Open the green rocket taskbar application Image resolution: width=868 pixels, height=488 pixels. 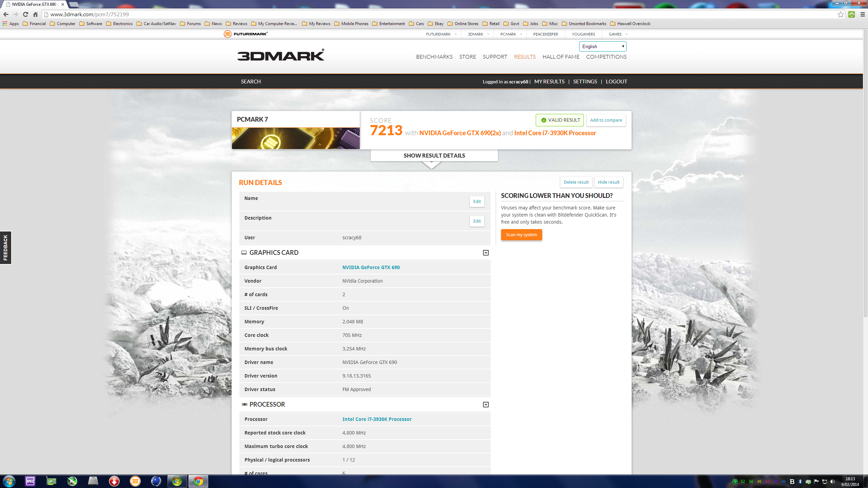[x=72, y=481]
